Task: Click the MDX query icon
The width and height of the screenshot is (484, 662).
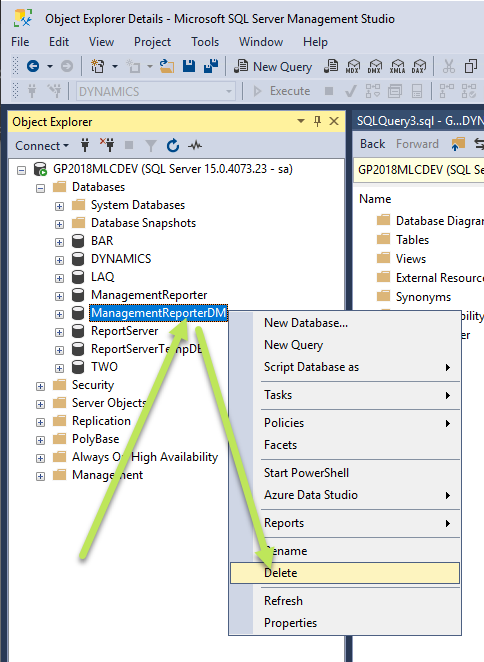Action: point(353,66)
